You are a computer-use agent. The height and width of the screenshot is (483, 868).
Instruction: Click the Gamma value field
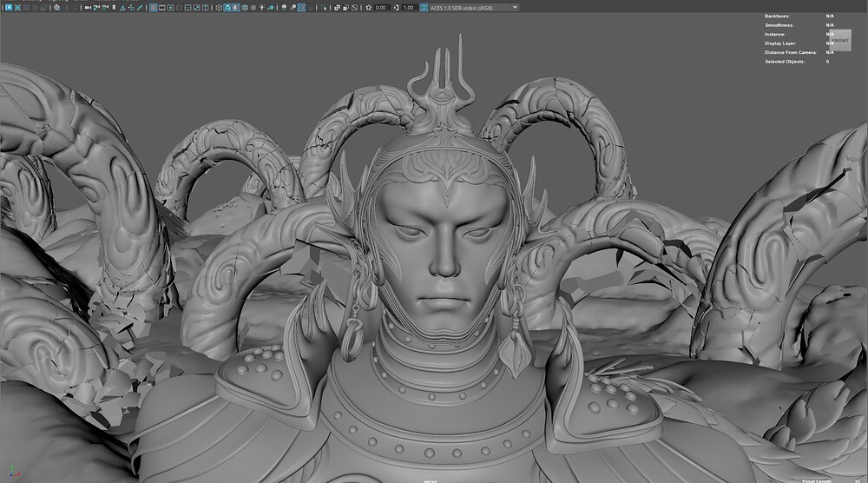click(x=408, y=7)
